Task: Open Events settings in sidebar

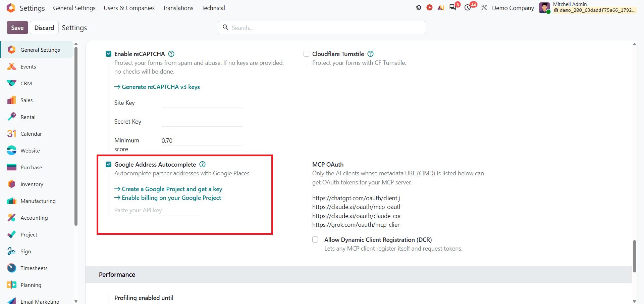Action: click(x=37, y=67)
